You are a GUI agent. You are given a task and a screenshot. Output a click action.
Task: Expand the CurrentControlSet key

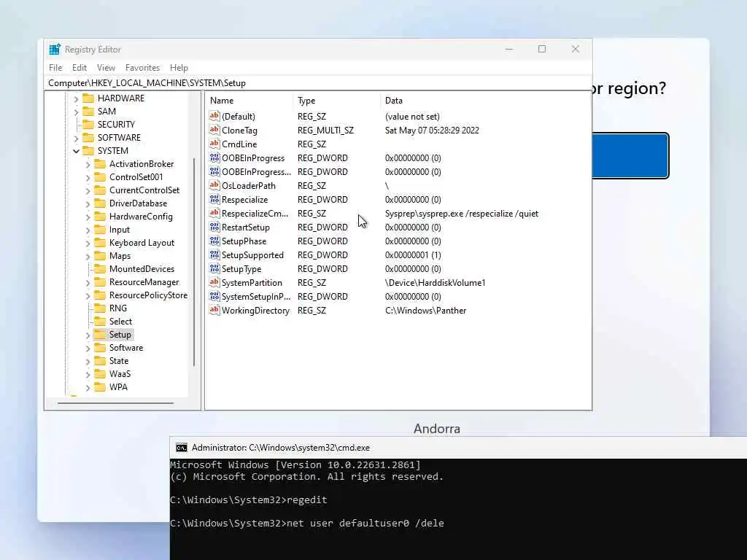(88, 190)
